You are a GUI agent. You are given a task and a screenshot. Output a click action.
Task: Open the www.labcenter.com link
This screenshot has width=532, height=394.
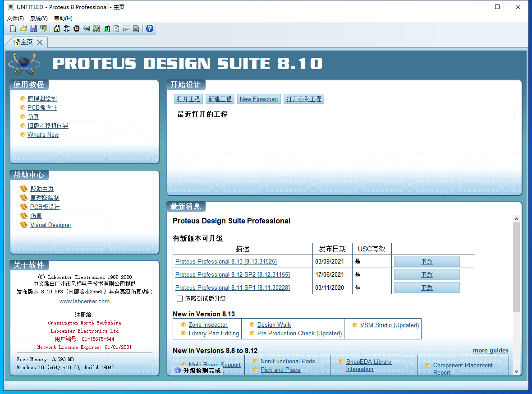(x=85, y=301)
